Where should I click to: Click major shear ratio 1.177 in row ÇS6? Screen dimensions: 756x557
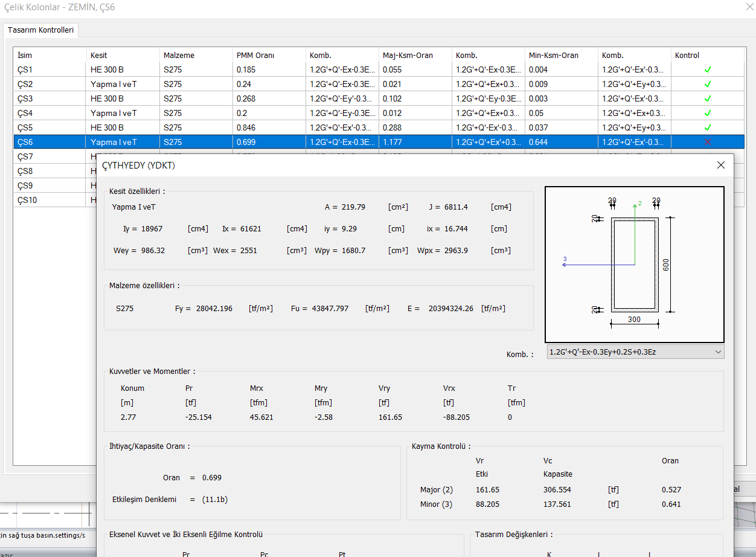pyautogui.click(x=392, y=142)
